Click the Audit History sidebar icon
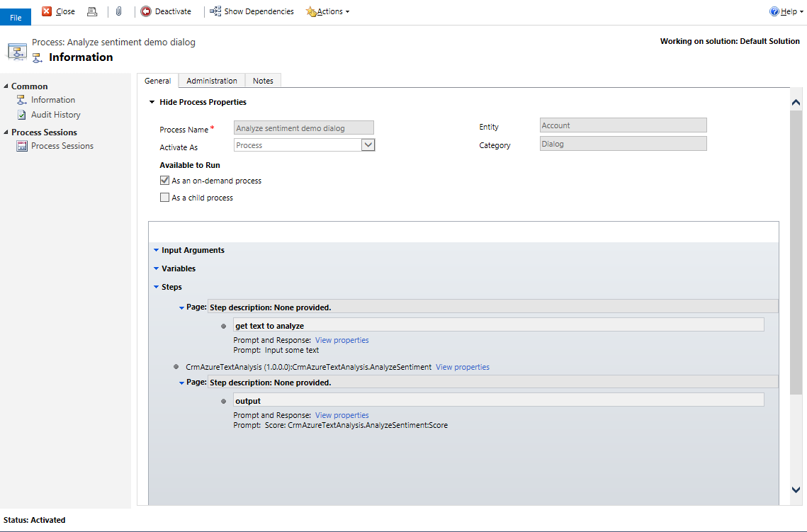The height and width of the screenshot is (532, 807). point(22,115)
